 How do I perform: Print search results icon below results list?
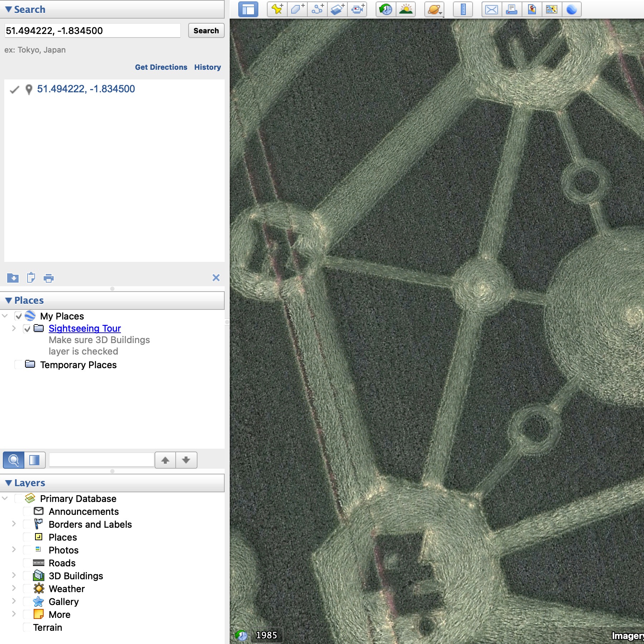coord(49,278)
